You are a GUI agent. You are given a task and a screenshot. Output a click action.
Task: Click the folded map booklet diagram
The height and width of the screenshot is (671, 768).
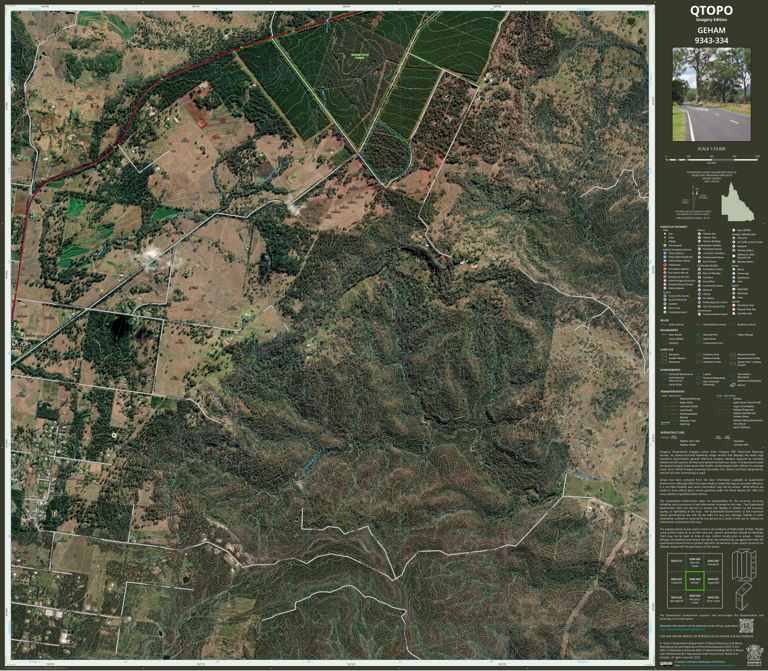744,596
